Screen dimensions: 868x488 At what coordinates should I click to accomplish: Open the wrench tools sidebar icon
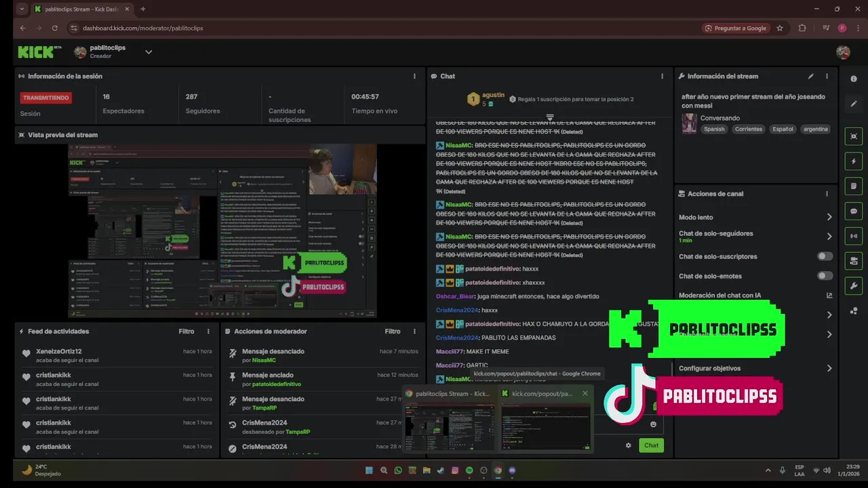pyautogui.click(x=853, y=286)
